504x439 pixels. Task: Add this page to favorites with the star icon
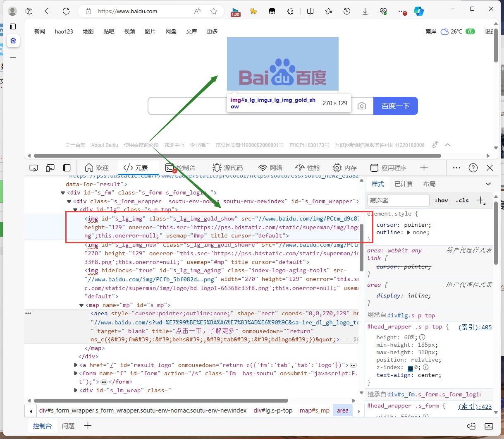pos(214,12)
